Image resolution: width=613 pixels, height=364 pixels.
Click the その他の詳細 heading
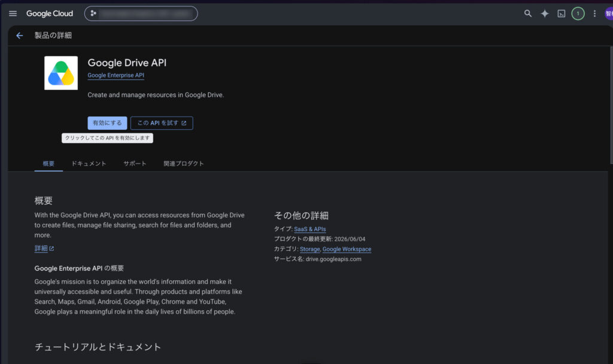(301, 216)
